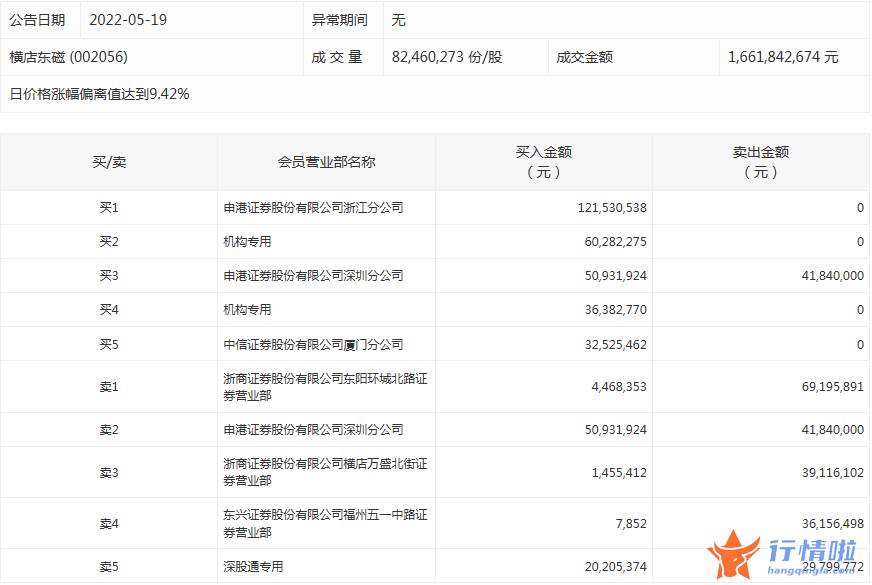Viewport: 872px width, 585px height.
Task: Click the 买/卖 column header
Action: coord(109,162)
